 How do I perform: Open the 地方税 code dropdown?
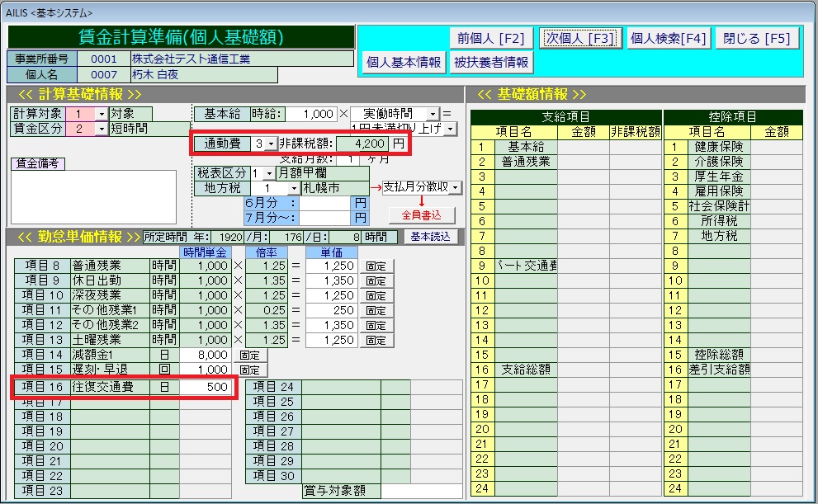pyautogui.click(x=292, y=188)
